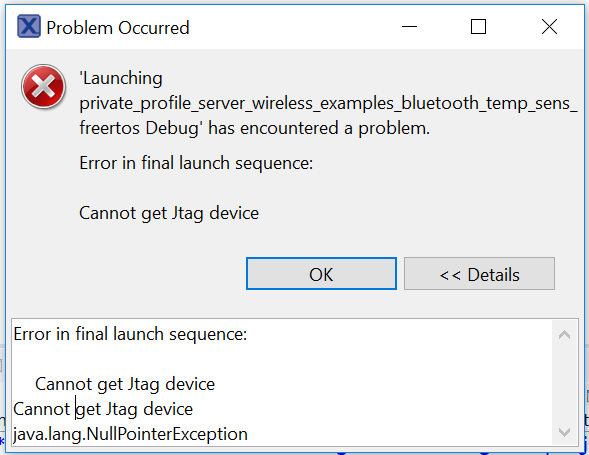Select java.lang.NullPointerException line in details
589x455 pixels.
[130, 434]
